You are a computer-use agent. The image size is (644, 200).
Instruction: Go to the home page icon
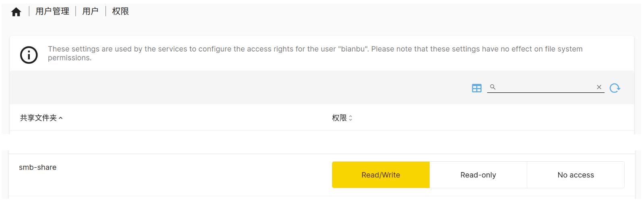pos(16,12)
